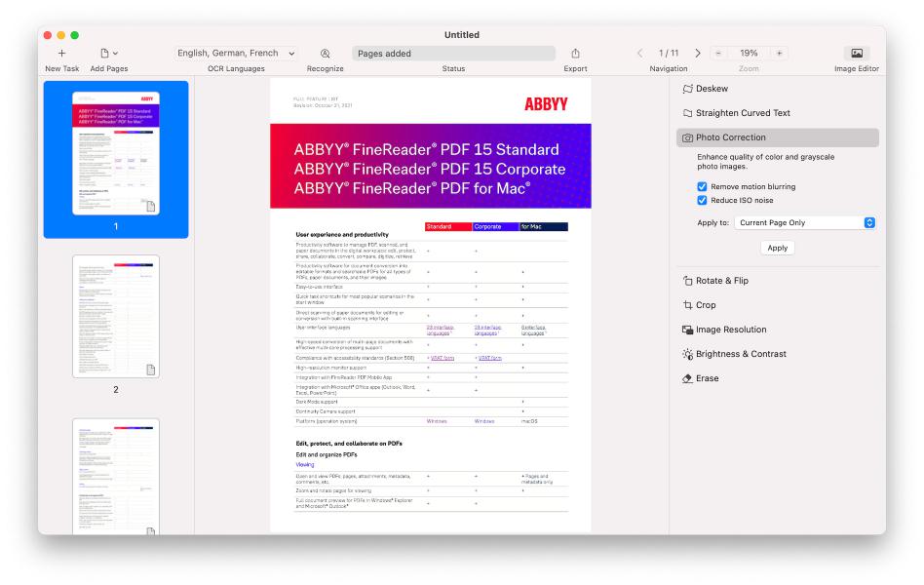This screenshot has width=924, height=585.
Task: Start recognition with the Recognize icon
Action: tap(325, 53)
